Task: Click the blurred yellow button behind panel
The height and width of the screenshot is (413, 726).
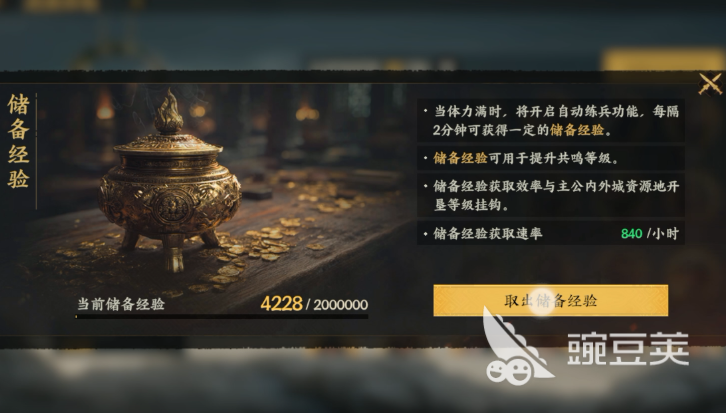Action: coord(663,60)
